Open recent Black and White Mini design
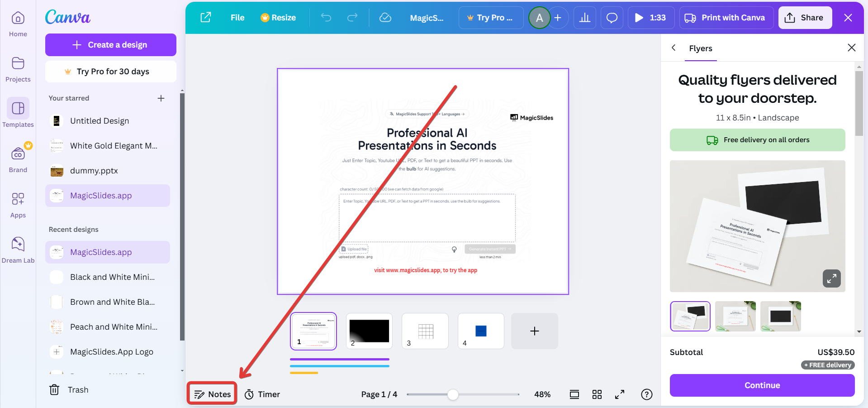The height and width of the screenshot is (408, 868). [108, 277]
